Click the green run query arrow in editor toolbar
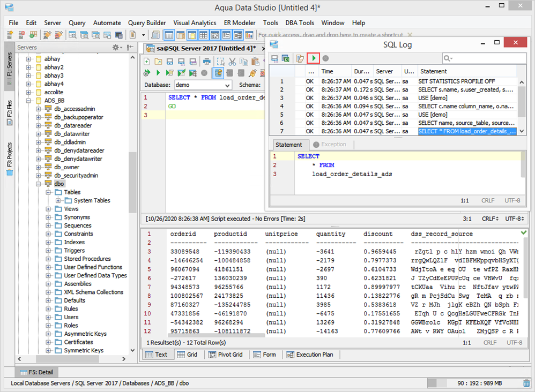This screenshot has width=535, height=392. (x=158, y=73)
